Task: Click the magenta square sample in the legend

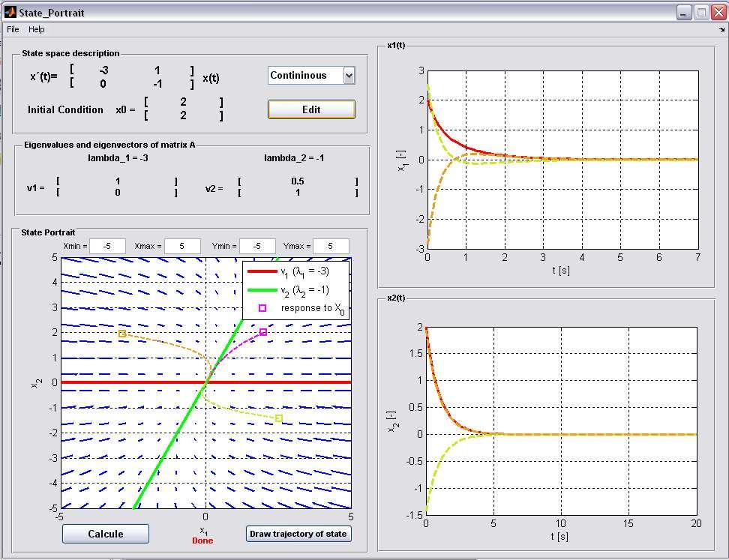Action: (x=262, y=308)
